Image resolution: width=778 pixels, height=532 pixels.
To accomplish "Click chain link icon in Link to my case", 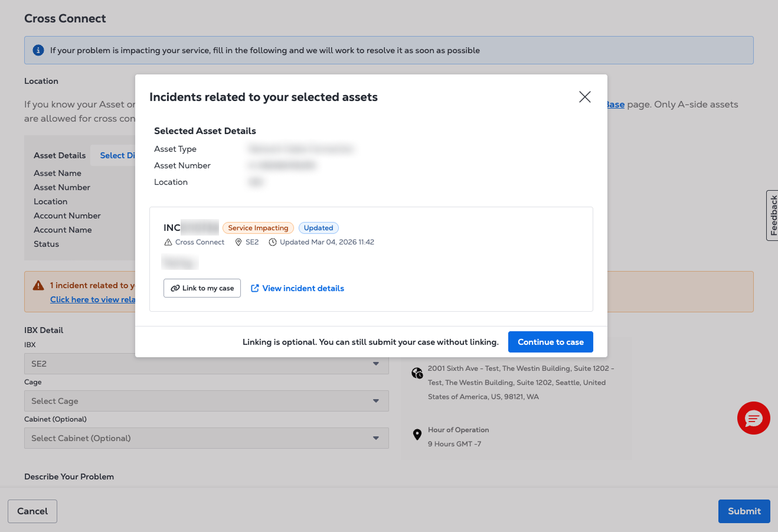I will tap(175, 288).
